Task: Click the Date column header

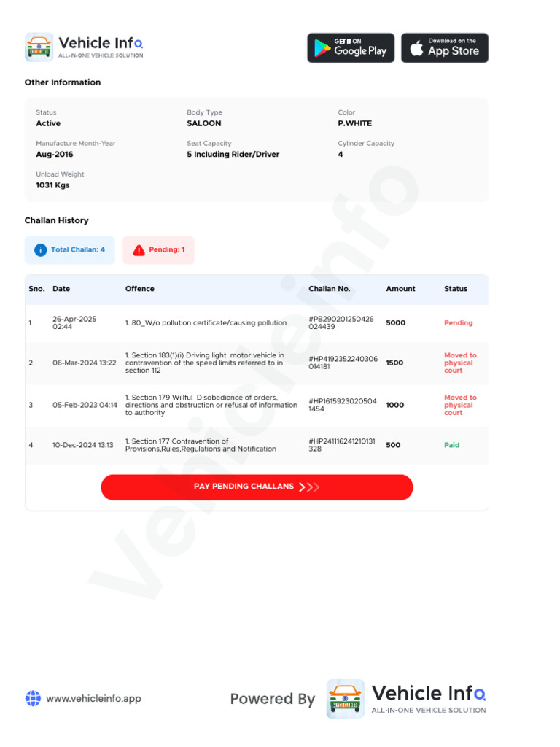Action: [x=61, y=289]
